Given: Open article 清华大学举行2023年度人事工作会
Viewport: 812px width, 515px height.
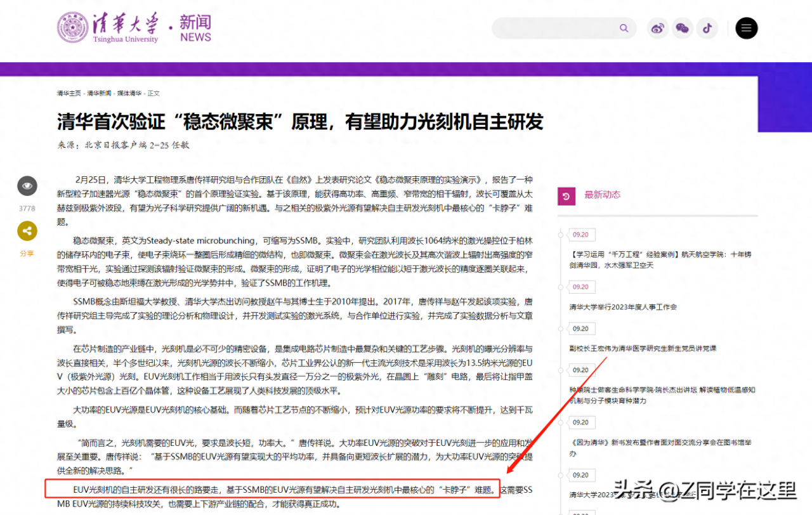Looking at the screenshot, I should pos(624,306).
